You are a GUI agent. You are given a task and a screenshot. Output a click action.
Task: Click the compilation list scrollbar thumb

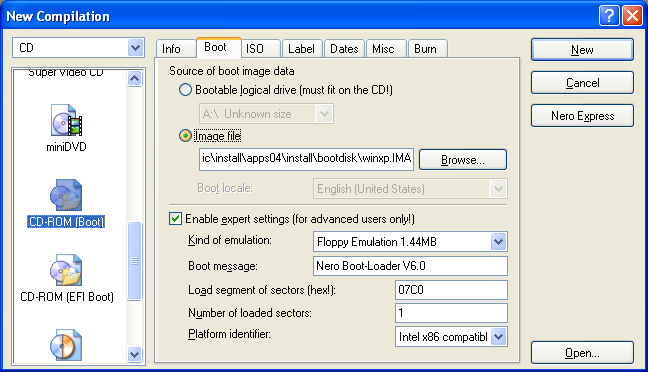point(135,261)
